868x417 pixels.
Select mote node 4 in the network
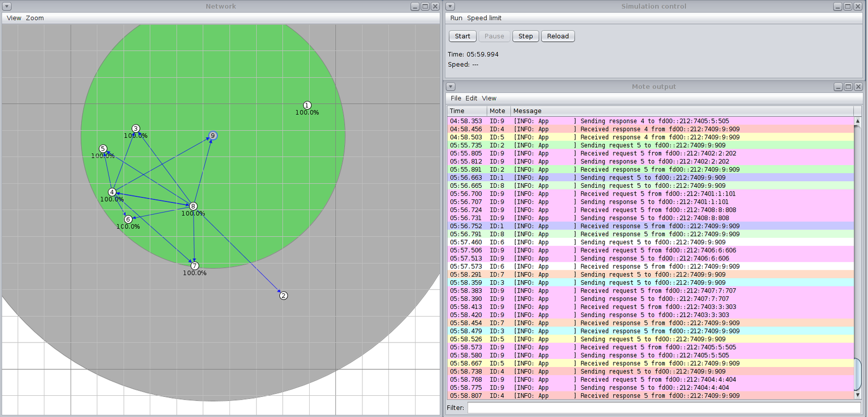[112, 192]
